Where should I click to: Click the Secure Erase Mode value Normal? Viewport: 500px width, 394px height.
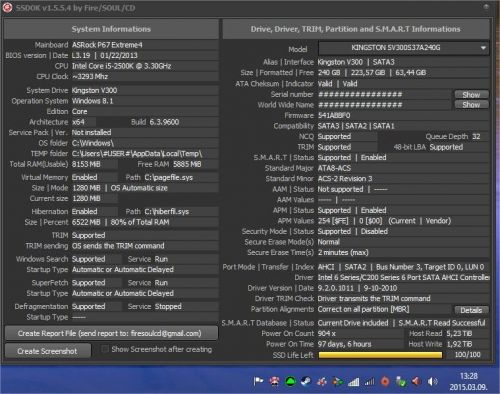(x=328, y=242)
